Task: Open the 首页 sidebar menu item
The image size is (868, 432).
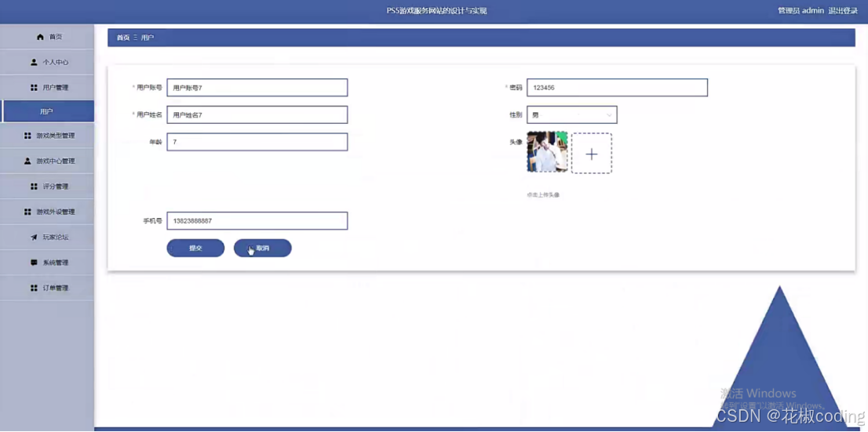Action: [47, 37]
